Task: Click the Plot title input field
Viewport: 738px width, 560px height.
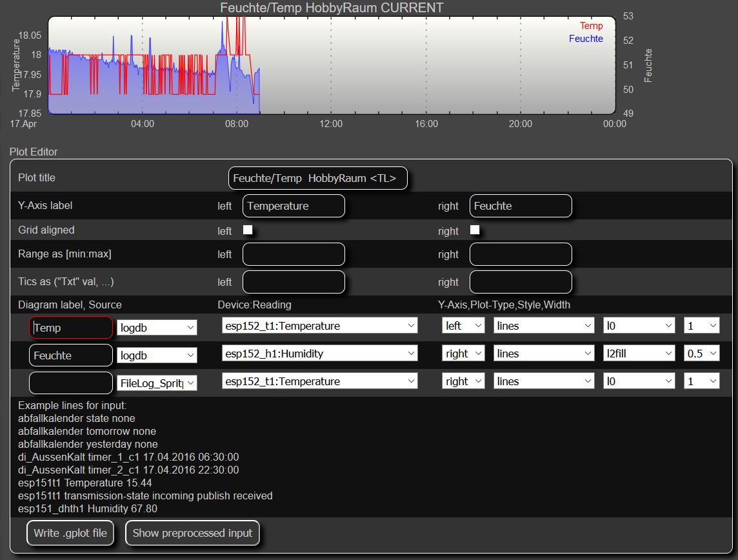Action: (318, 178)
